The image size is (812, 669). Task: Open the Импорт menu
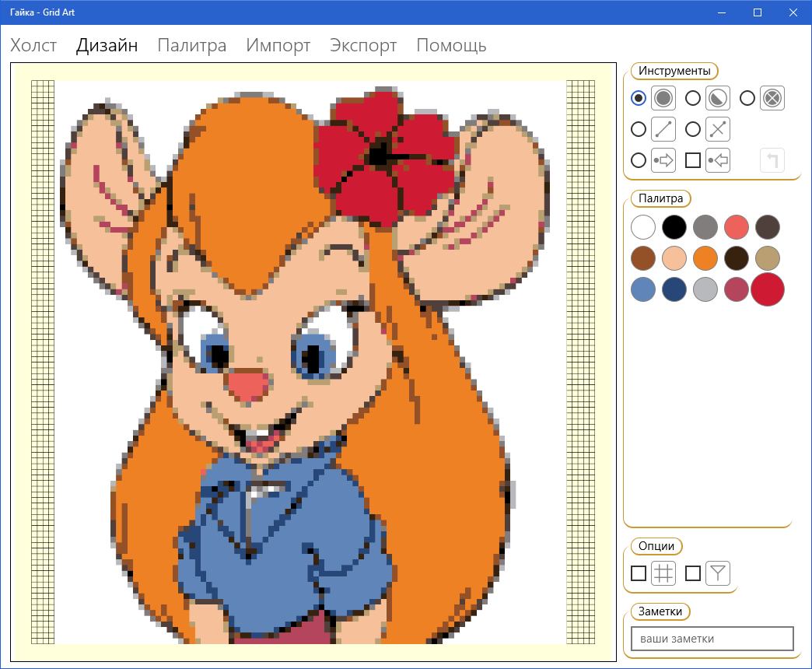point(278,46)
